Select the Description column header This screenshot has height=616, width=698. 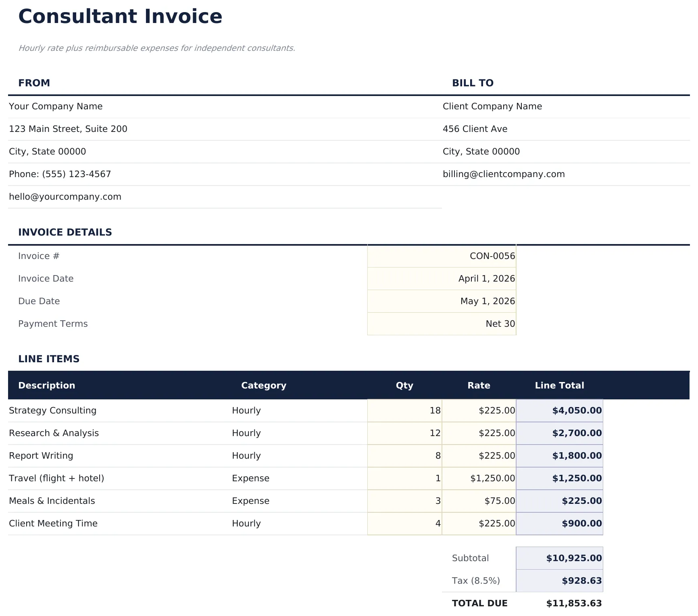coord(47,385)
